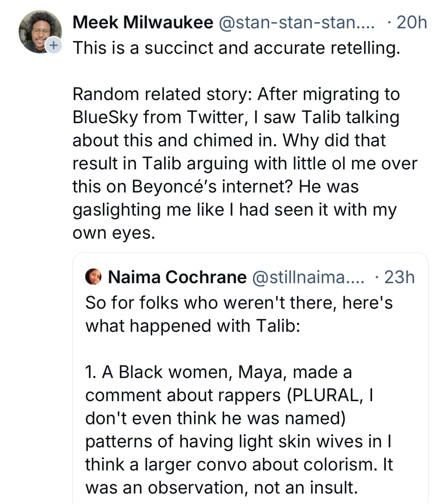444x504 pixels.
Task: Click the word "gaslighting" in the post
Action: 117,210
